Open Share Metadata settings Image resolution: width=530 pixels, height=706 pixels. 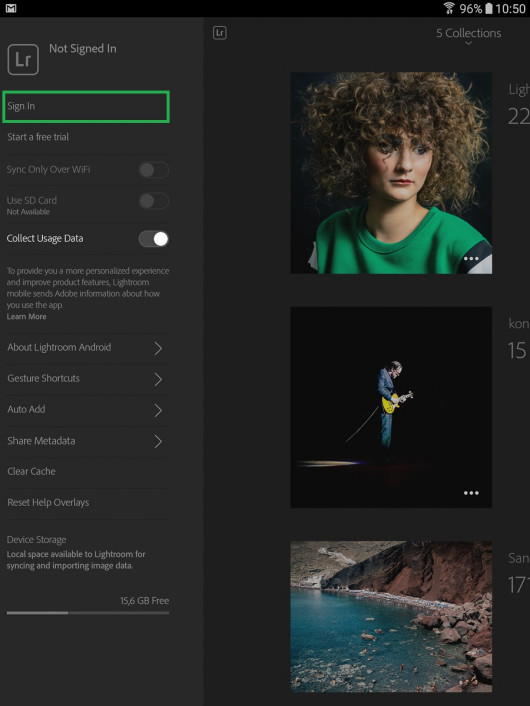click(86, 441)
